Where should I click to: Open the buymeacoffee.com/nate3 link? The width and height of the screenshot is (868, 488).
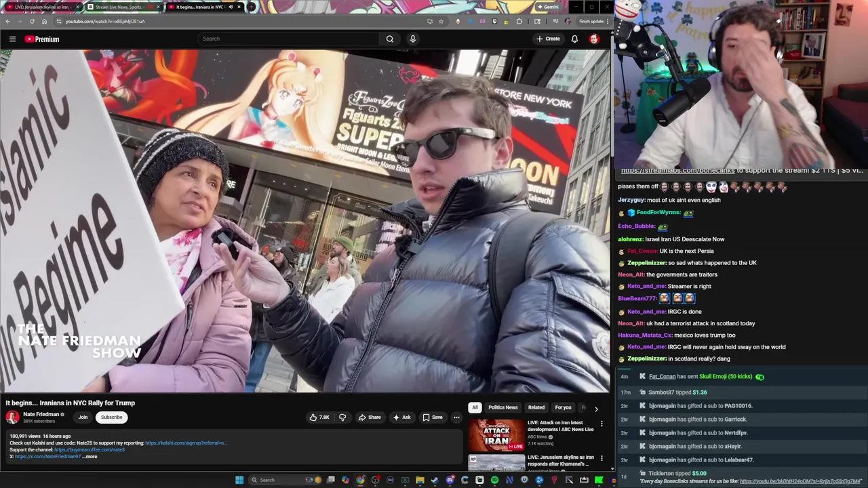(x=90, y=450)
